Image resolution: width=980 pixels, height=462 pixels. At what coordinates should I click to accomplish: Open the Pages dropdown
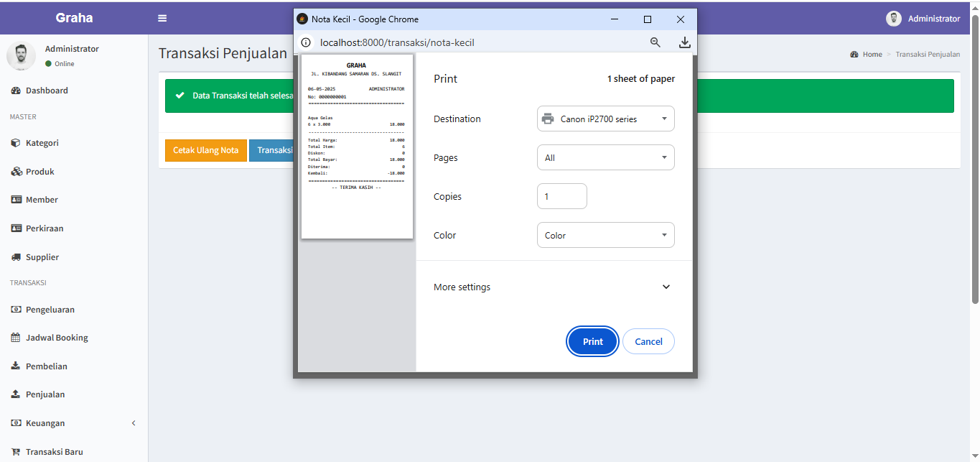pyautogui.click(x=605, y=158)
